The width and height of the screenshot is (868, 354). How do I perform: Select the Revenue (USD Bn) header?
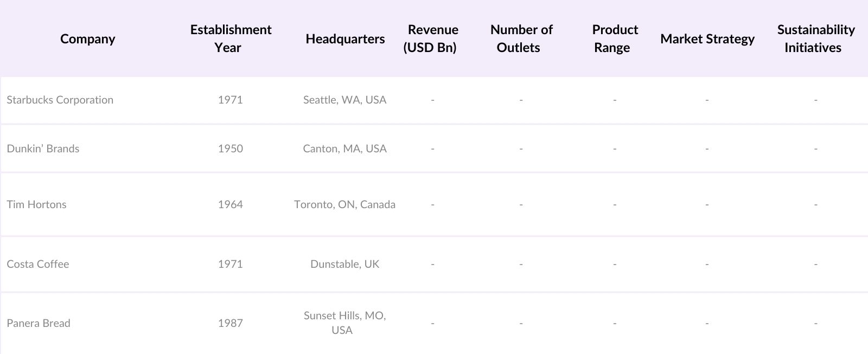pos(432,38)
